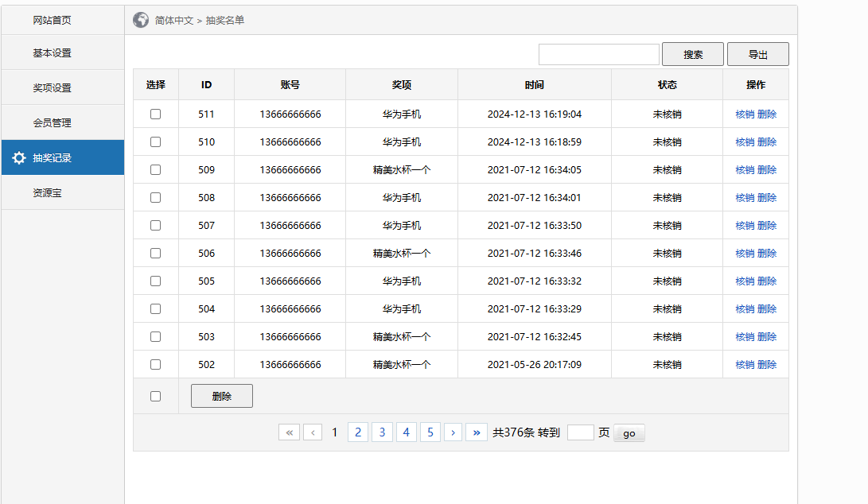The width and height of the screenshot is (868, 504).
Task: Click the 搜索 button
Action: (692, 54)
